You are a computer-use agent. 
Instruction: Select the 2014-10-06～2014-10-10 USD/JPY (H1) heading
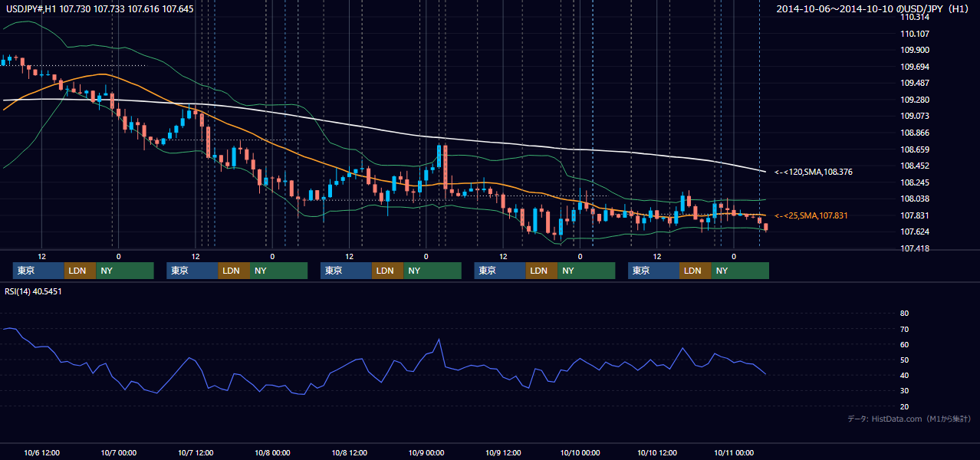pos(874,8)
